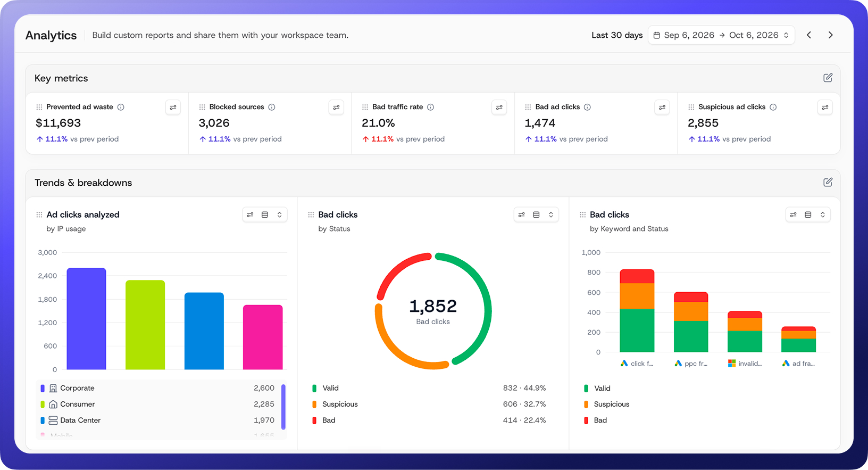Click the IP usage legend scrollbar
Screen dimensions: 868x470
point(283,407)
